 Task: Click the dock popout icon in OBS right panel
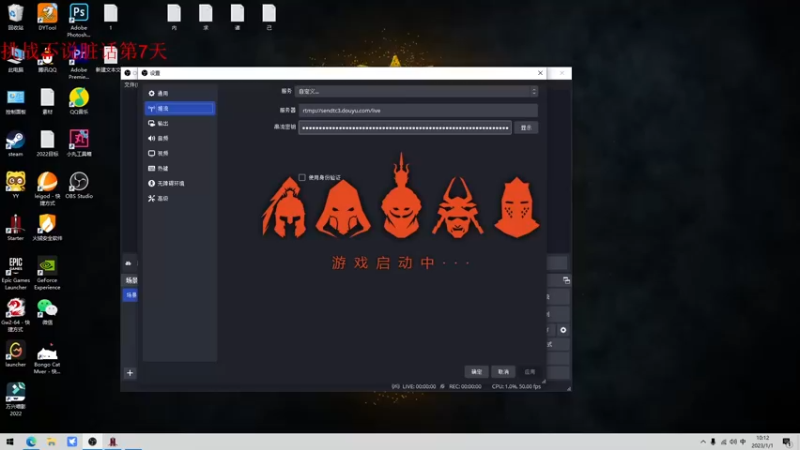(566, 280)
